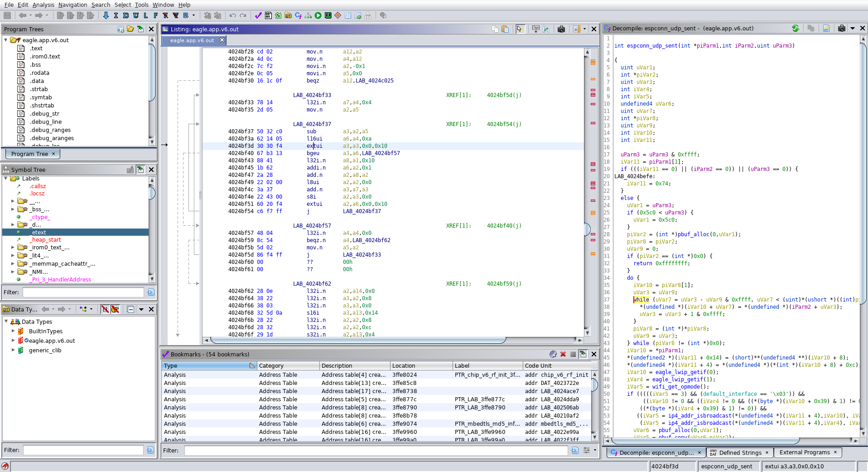Viewport: 868px width, 472px height.
Task: Re-decompile using the green refresh icon
Action: point(796,28)
